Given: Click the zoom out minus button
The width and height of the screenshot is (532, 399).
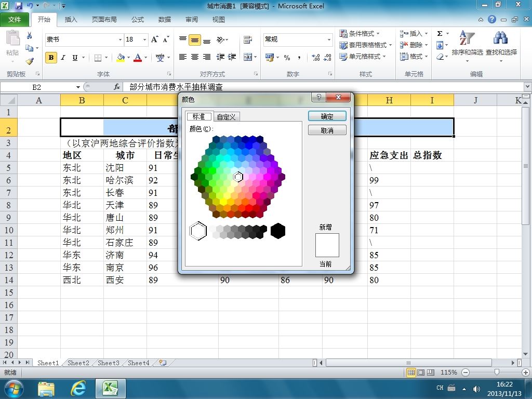Looking at the screenshot, I should click(x=466, y=373).
